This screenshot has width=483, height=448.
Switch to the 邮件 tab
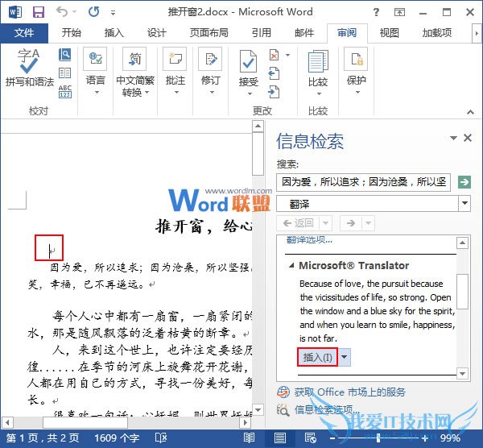[x=304, y=33]
